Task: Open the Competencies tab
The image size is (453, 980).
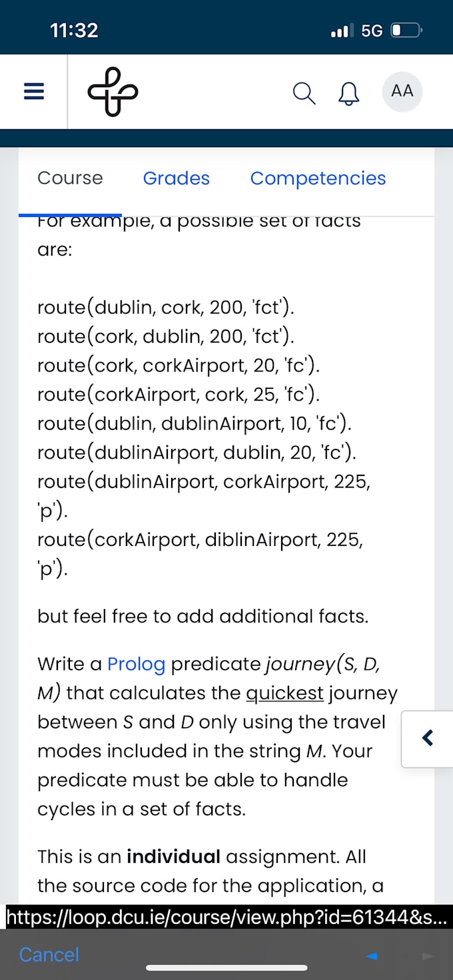Action: tap(318, 178)
